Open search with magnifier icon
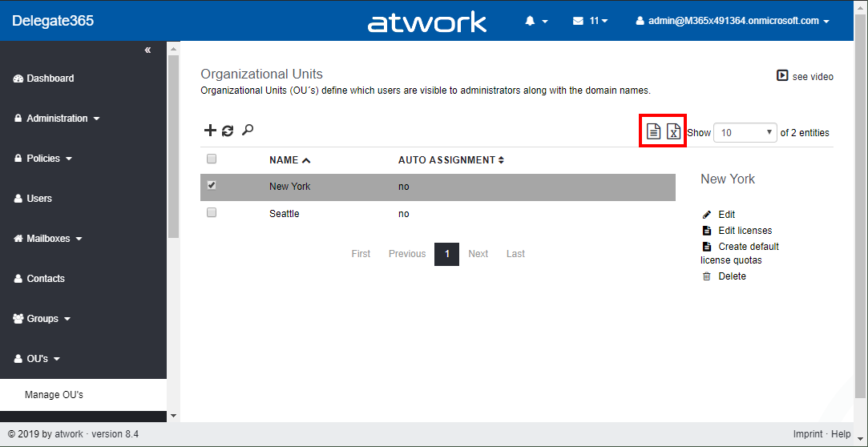The image size is (868, 447). pyautogui.click(x=248, y=130)
